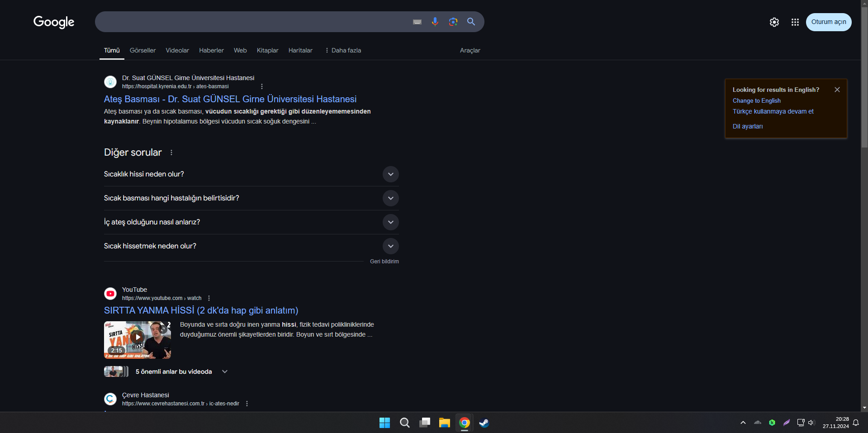Click the green shield tray icon
This screenshot has height=433, width=868.
click(772, 423)
